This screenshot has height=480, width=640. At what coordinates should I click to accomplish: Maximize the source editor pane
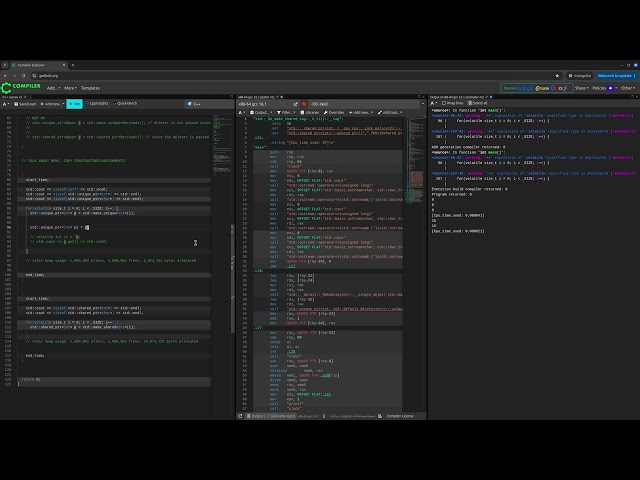click(231, 97)
